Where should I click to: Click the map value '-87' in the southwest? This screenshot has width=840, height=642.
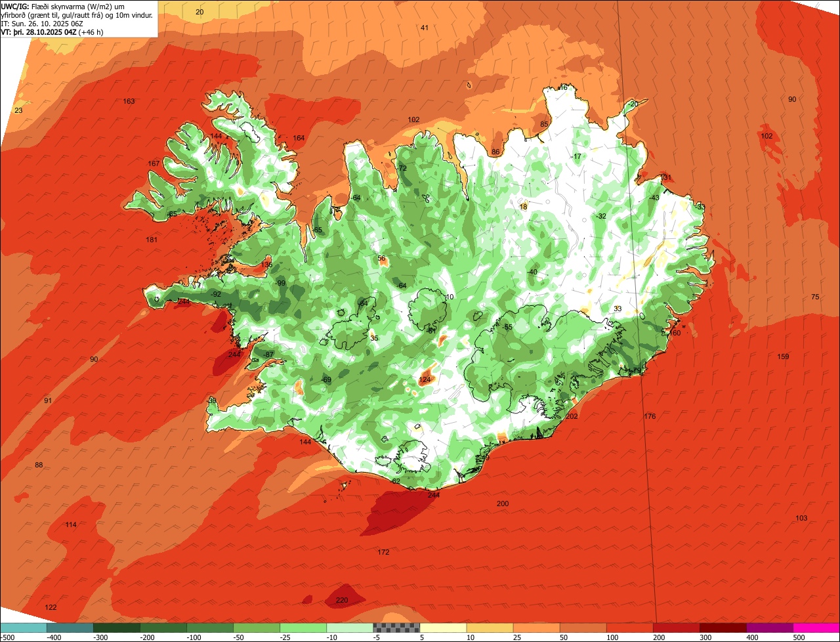click(x=268, y=354)
